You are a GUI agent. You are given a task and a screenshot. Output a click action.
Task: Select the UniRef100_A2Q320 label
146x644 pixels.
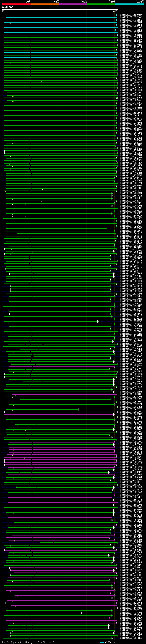(131, 50)
